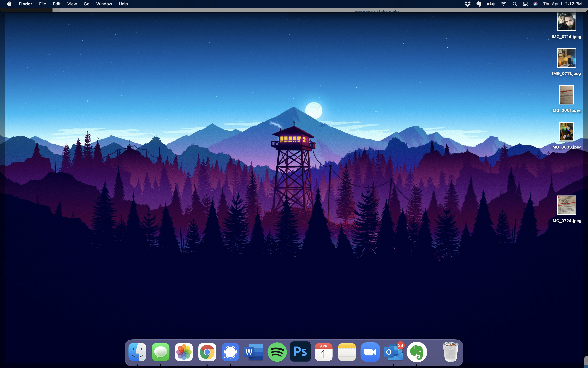The image size is (588, 368).
Task: Launch Evernote from the Dock
Action: pos(417,352)
